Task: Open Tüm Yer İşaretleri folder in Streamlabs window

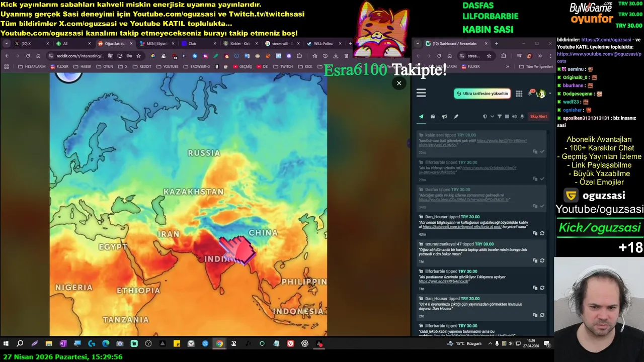Action: tap(536, 66)
